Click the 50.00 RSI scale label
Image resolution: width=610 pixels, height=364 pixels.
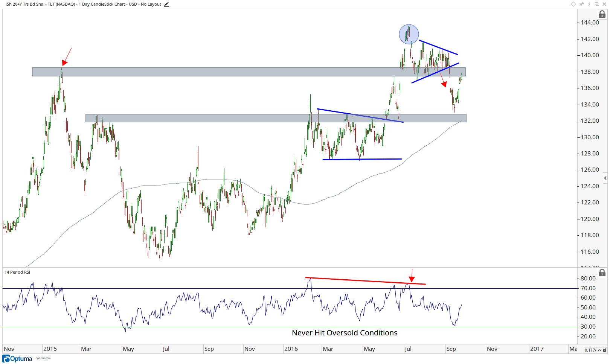click(588, 308)
